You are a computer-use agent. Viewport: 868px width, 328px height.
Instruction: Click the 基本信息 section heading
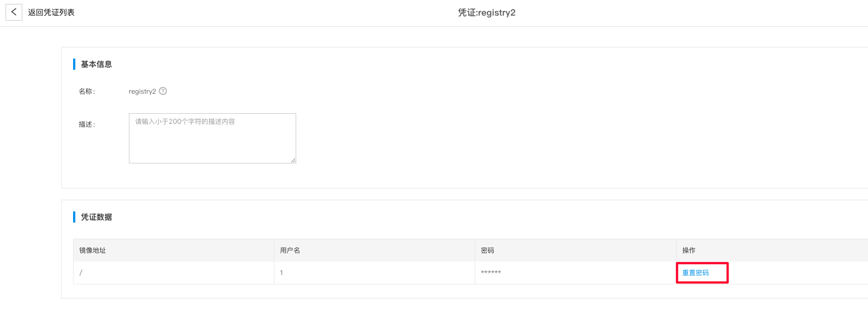(x=97, y=64)
